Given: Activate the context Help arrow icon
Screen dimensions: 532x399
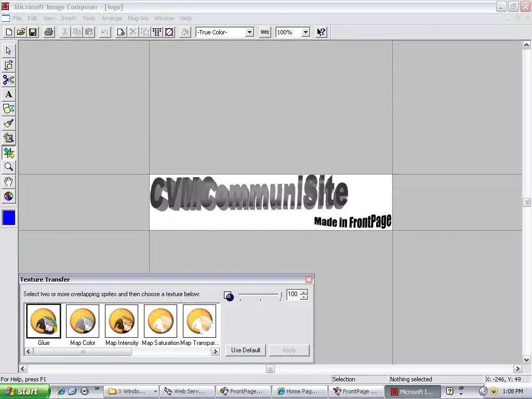Looking at the screenshot, I should (x=321, y=32).
